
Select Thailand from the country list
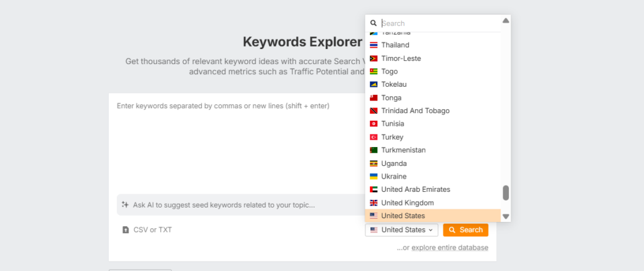pyautogui.click(x=433, y=45)
